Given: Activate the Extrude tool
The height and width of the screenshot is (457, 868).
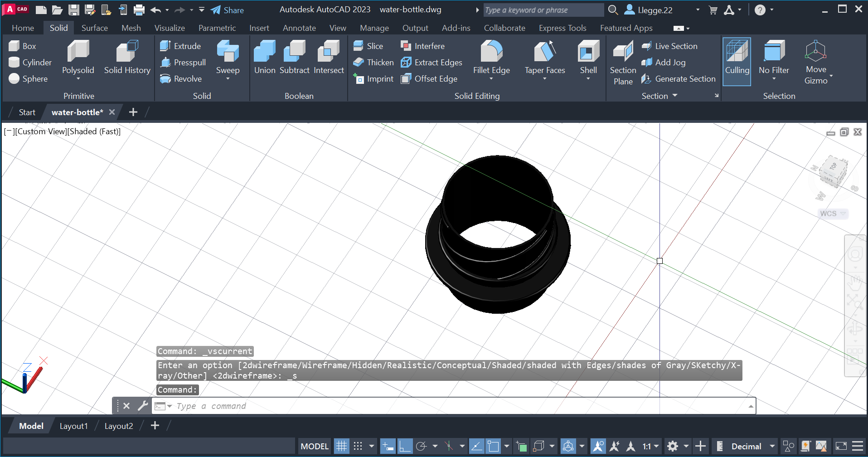Looking at the screenshot, I should [x=180, y=46].
